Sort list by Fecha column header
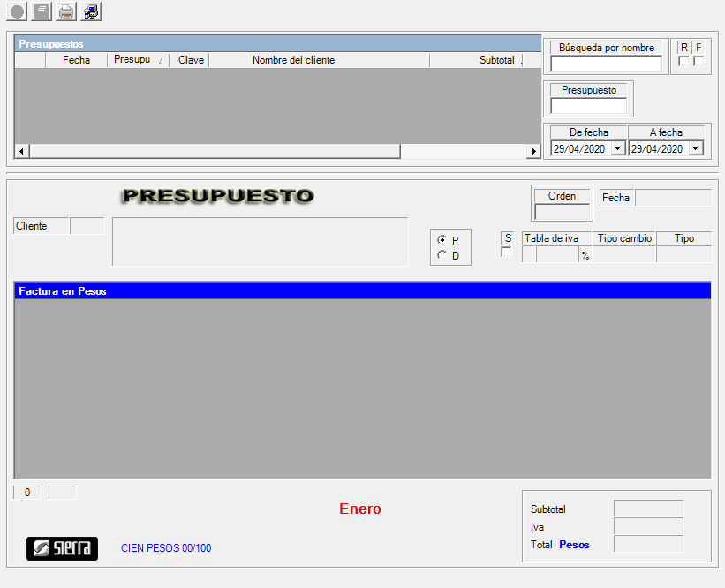 76,60
